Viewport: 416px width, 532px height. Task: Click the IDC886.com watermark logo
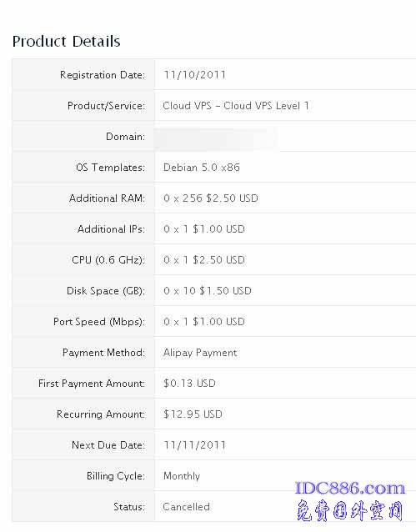[350, 489]
